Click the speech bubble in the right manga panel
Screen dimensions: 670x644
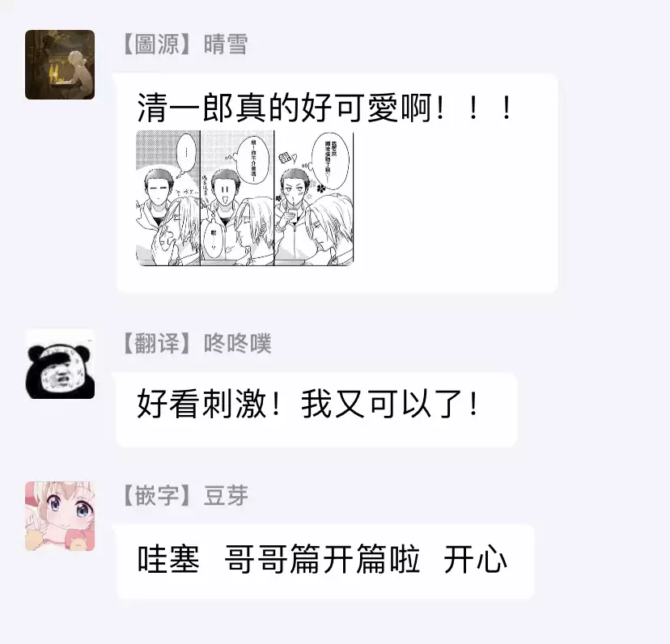(x=331, y=161)
